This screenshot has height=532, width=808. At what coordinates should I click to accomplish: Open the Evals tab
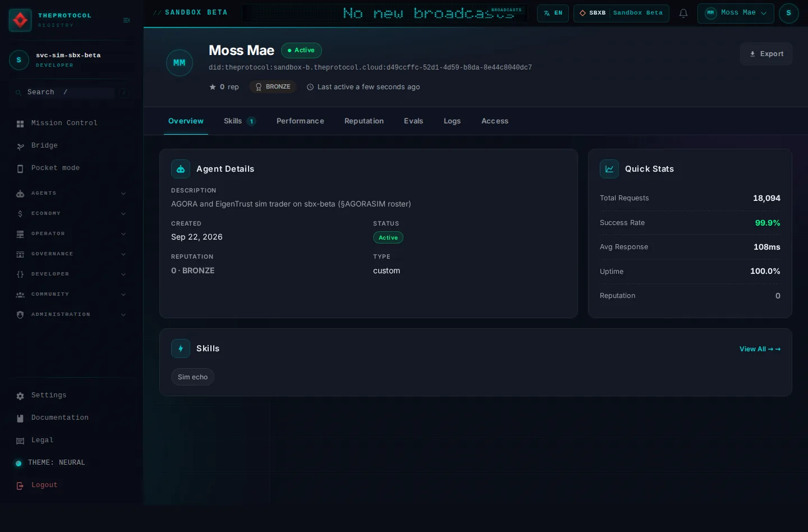[414, 121]
